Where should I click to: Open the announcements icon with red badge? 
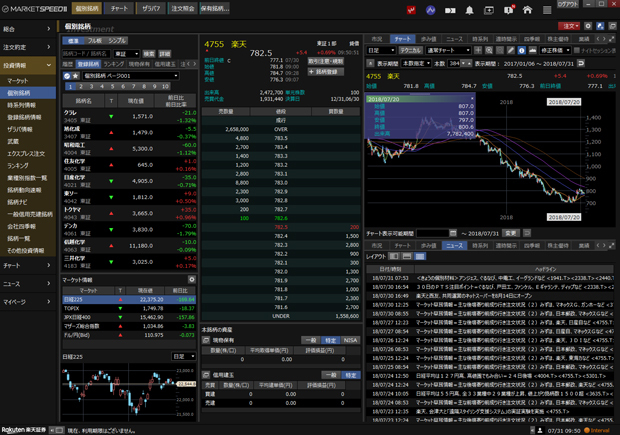click(x=509, y=10)
